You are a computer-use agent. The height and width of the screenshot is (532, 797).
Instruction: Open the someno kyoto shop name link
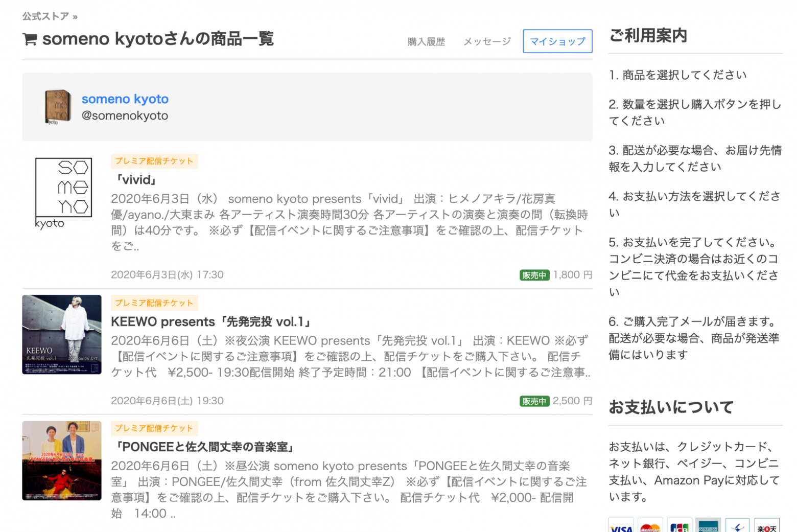[x=125, y=99]
